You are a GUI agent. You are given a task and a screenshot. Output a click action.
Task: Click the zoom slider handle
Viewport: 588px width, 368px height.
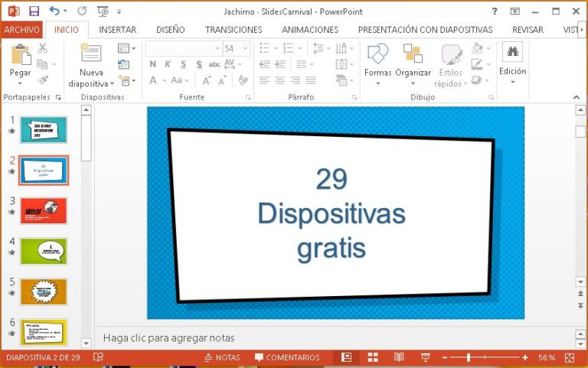point(469,357)
